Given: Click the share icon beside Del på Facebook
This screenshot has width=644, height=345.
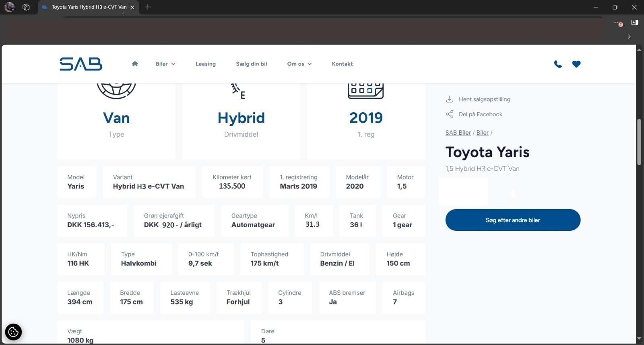Looking at the screenshot, I should [450, 114].
